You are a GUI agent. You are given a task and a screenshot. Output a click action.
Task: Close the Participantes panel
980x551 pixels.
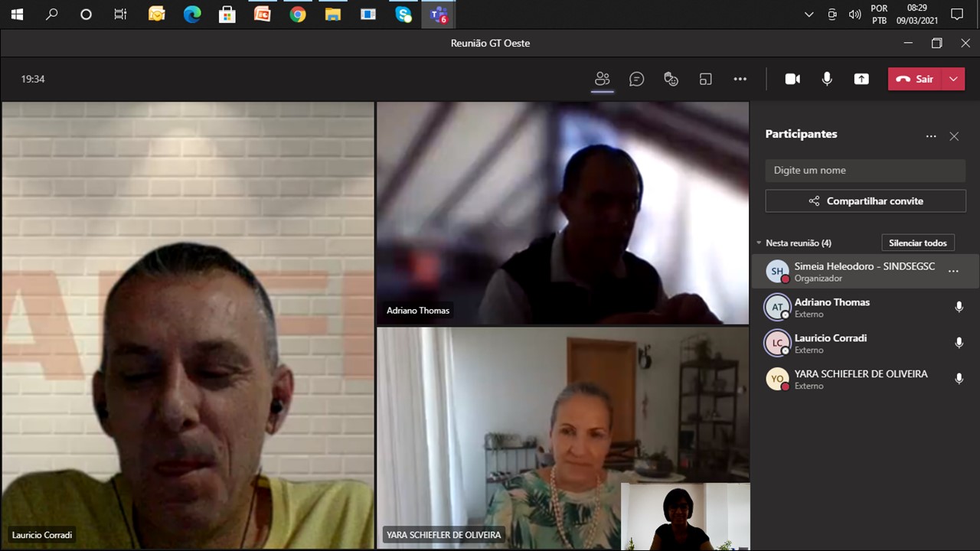(954, 136)
